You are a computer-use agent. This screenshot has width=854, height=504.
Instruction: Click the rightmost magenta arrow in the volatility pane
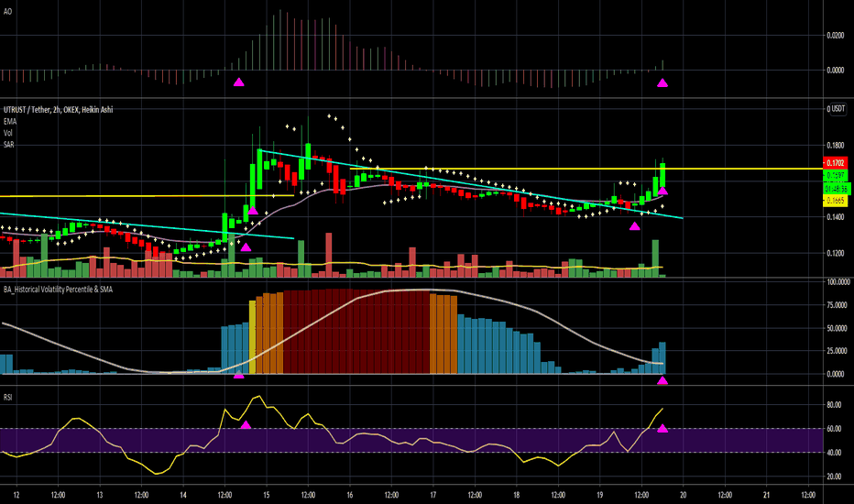click(x=662, y=380)
